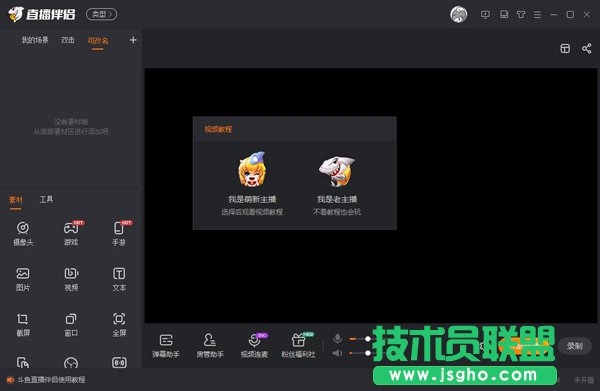Toggle the layout icon above the preview

tap(565, 48)
